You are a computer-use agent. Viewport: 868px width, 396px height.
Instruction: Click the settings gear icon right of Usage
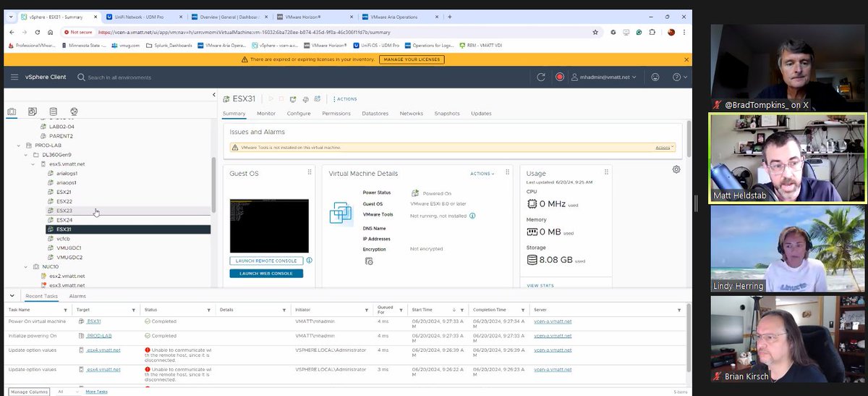point(676,169)
